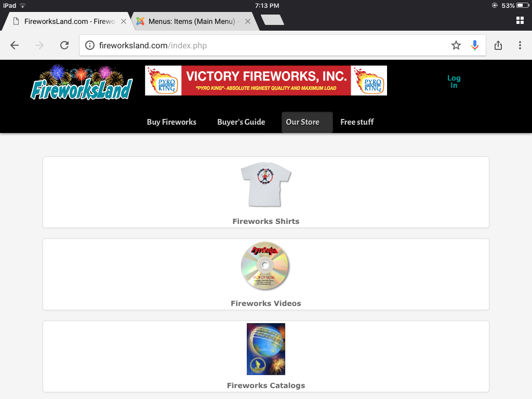Open Fireworks Videos disc thumbnail
Screen dimensions: 532x399
click(x=265, y=265)
